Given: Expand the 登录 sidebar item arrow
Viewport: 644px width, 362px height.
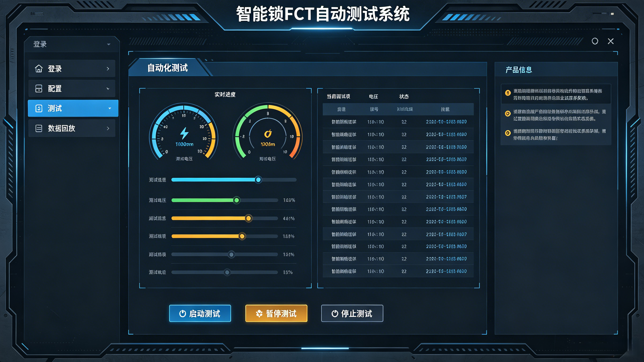Looking at the screenshot, I should point(108,69).
